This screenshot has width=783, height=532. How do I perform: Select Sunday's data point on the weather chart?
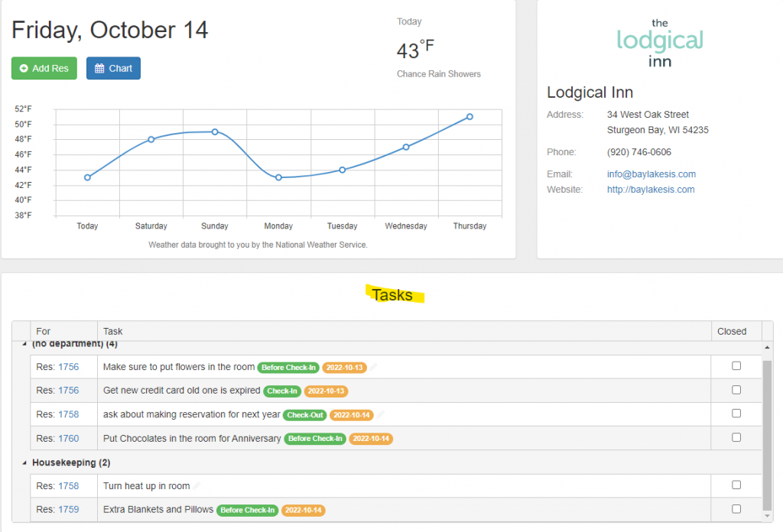[214, 132]
